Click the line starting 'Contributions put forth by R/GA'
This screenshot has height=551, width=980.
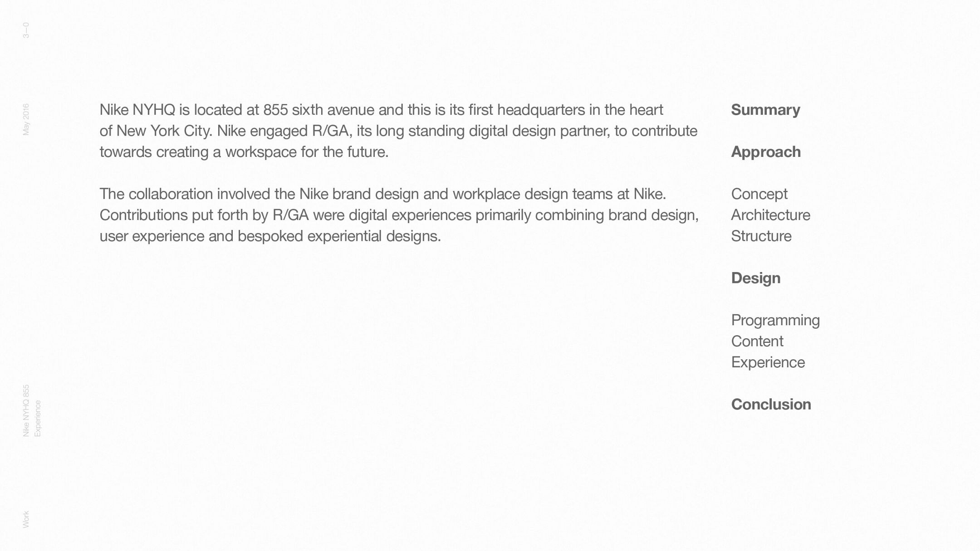click(x=399, y=215)
